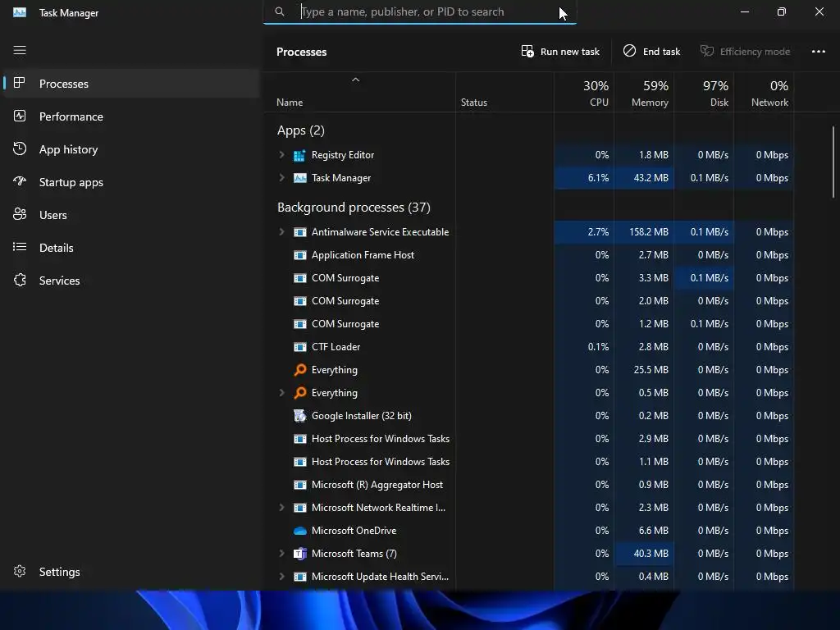The height and width of the screenshot is (630, 840).
Task: Open the more options ellipsis menu
Action: pos(818,52)
